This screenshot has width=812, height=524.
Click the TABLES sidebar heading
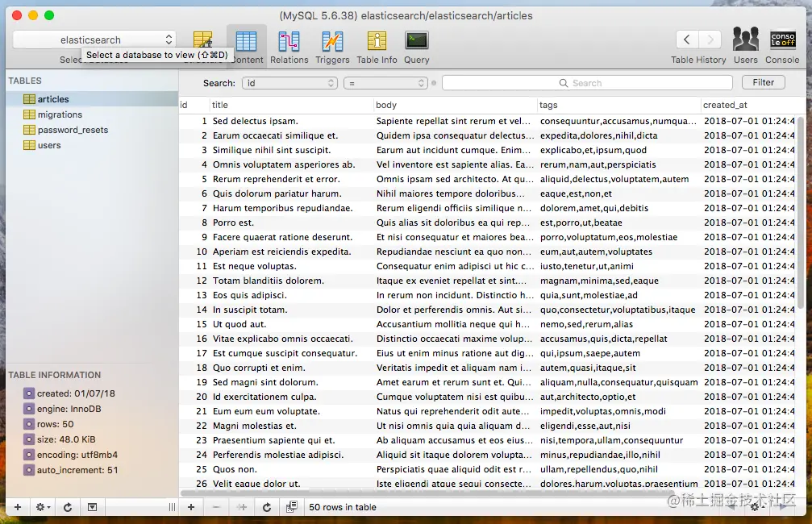(x=25, y=81)
